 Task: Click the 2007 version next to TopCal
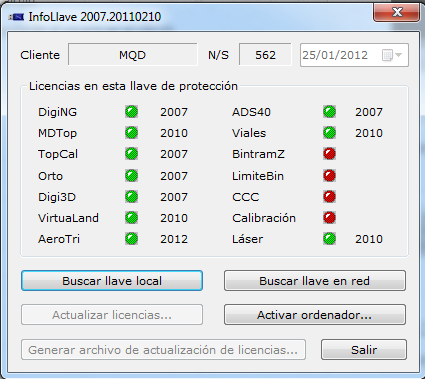[174, 154]
